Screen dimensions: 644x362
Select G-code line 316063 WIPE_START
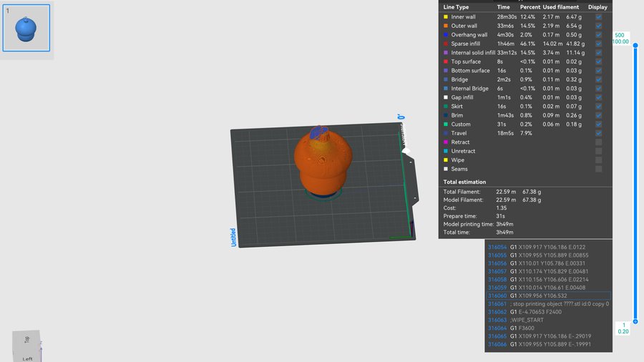(x=548, y=320)
